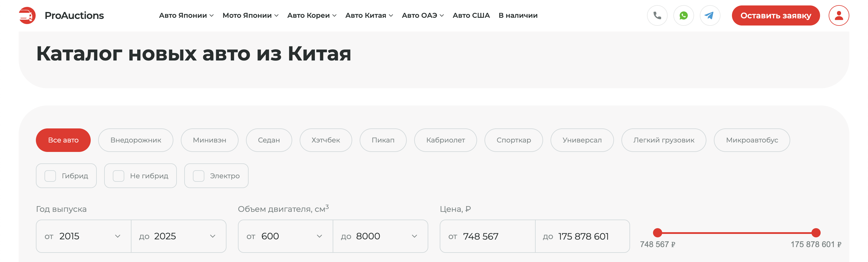Open the user account profile icon

pyautogui.click(x=839, y=15)
